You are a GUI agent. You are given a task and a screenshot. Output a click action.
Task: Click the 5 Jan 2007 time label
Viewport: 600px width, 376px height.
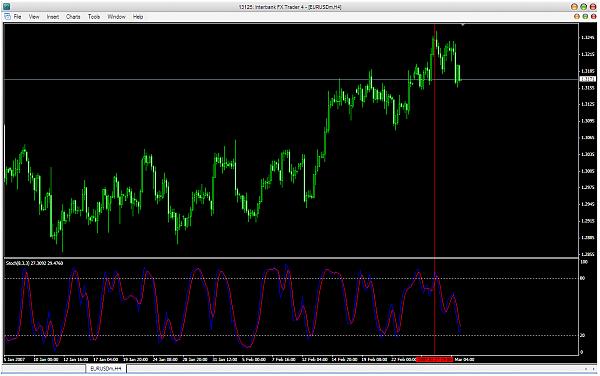(x=15, y=360)
